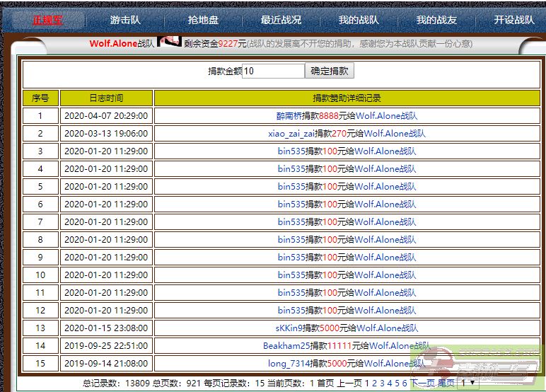Open the page number dropdown

click(x=467, y=383)
